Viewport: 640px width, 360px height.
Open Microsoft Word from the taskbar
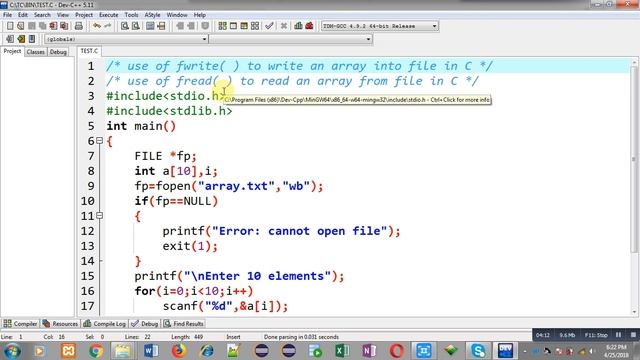(x=151, y=351)
